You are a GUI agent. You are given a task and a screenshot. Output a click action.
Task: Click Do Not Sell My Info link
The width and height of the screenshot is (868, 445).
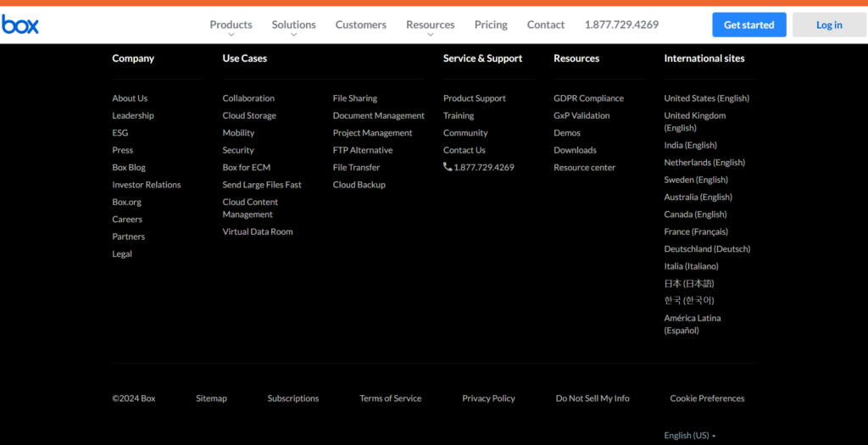(x=593, y=398)
